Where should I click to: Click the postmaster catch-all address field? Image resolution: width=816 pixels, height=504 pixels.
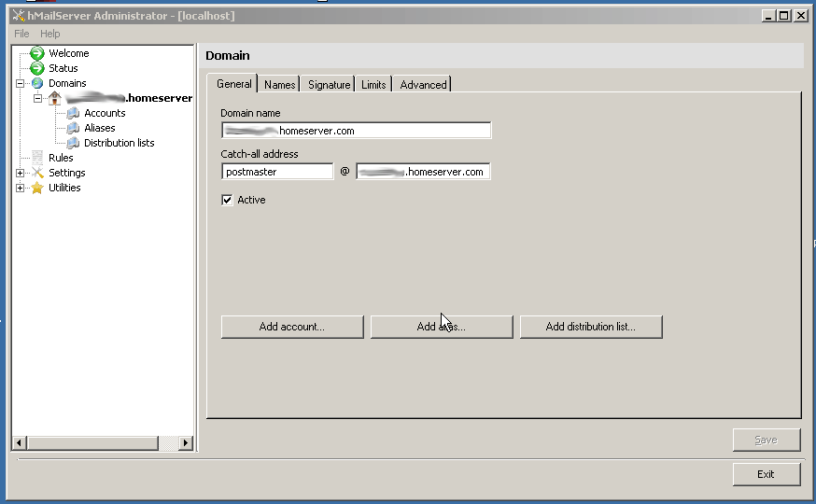click(277, 172)
